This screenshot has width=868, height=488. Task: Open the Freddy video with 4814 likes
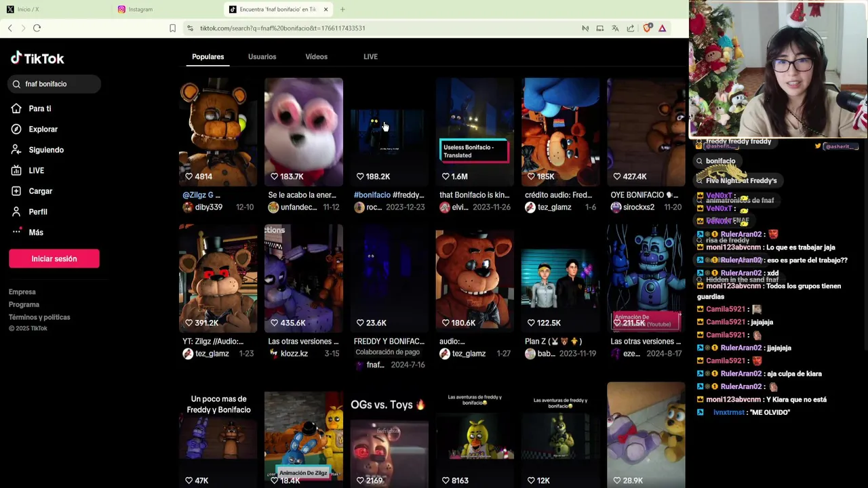[x=218, y=131]
